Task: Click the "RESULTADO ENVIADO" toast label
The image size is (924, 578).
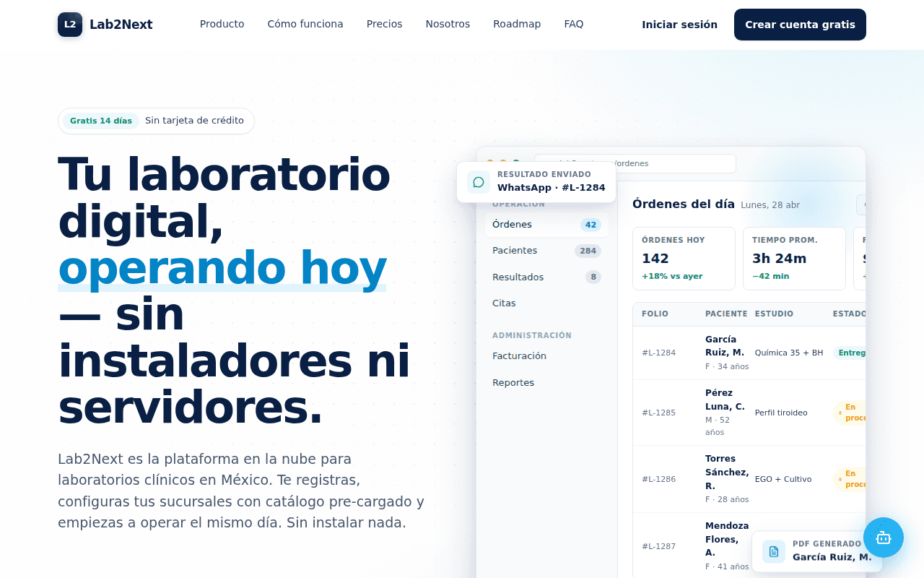Action: (544, 175)
